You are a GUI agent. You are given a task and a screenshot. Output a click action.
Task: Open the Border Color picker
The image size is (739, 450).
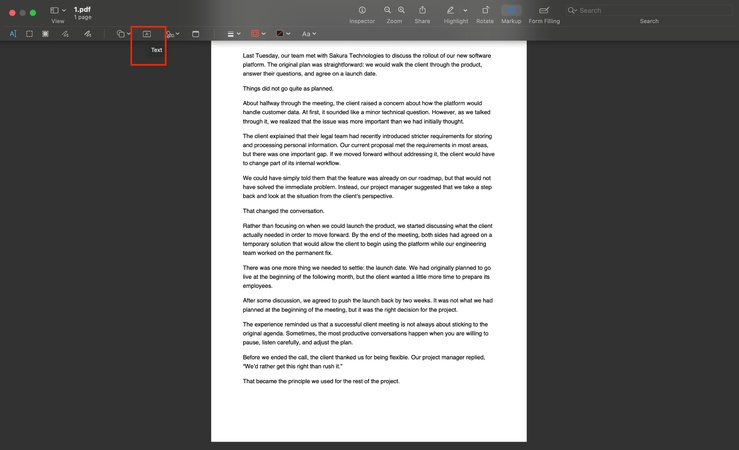[258, 34]
